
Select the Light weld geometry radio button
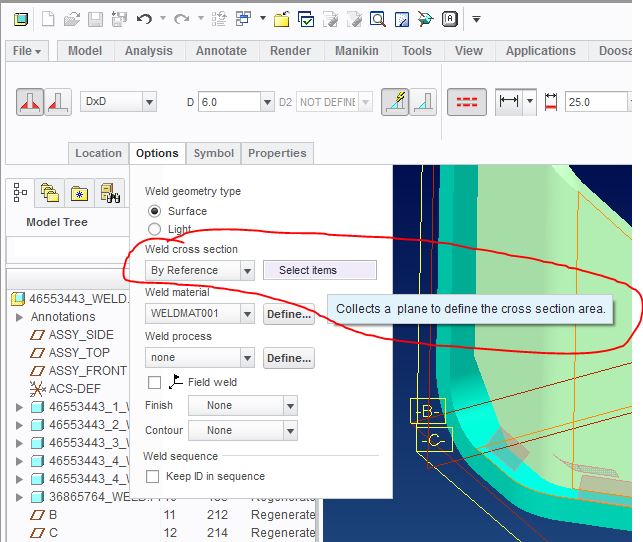pos(154,229)
